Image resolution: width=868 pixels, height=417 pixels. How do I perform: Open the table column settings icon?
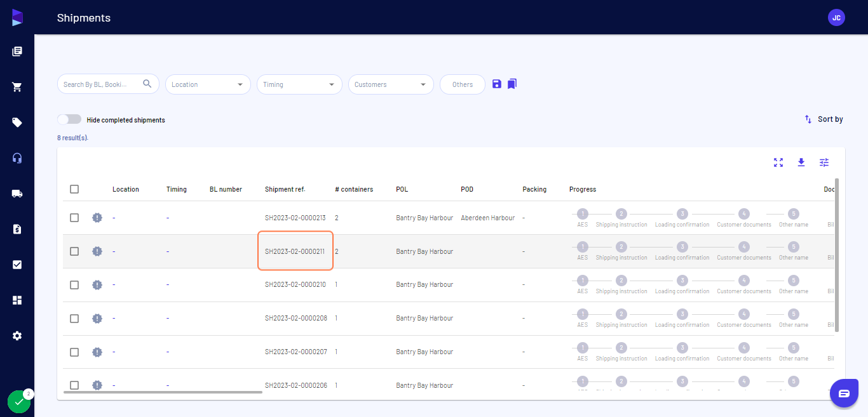[x=824, y=162]
